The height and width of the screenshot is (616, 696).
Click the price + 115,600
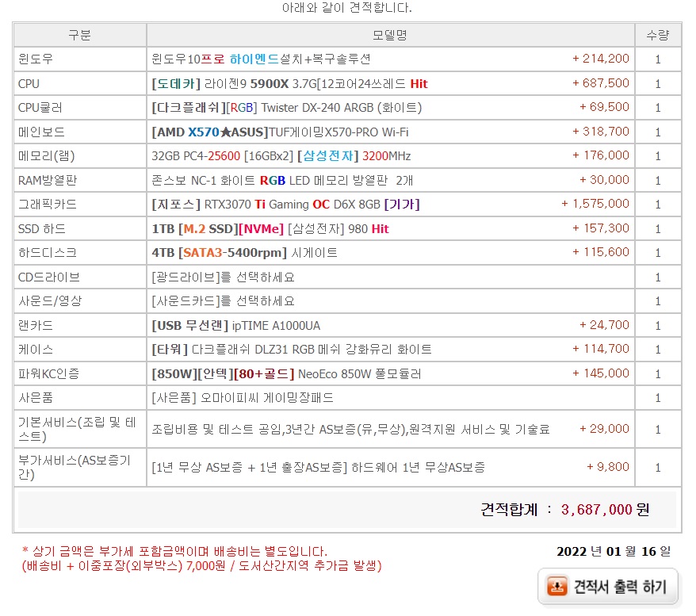(x=601, y=252)
